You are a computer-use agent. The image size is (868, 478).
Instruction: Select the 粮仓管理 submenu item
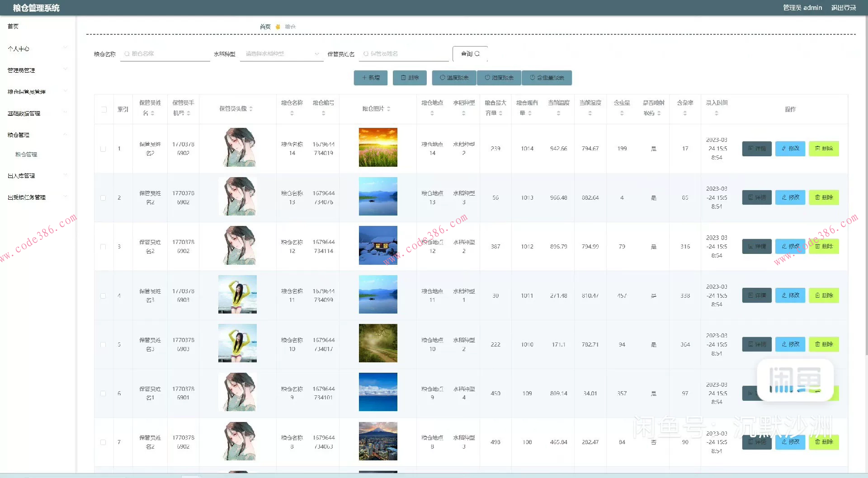click(x=26, y=155)
